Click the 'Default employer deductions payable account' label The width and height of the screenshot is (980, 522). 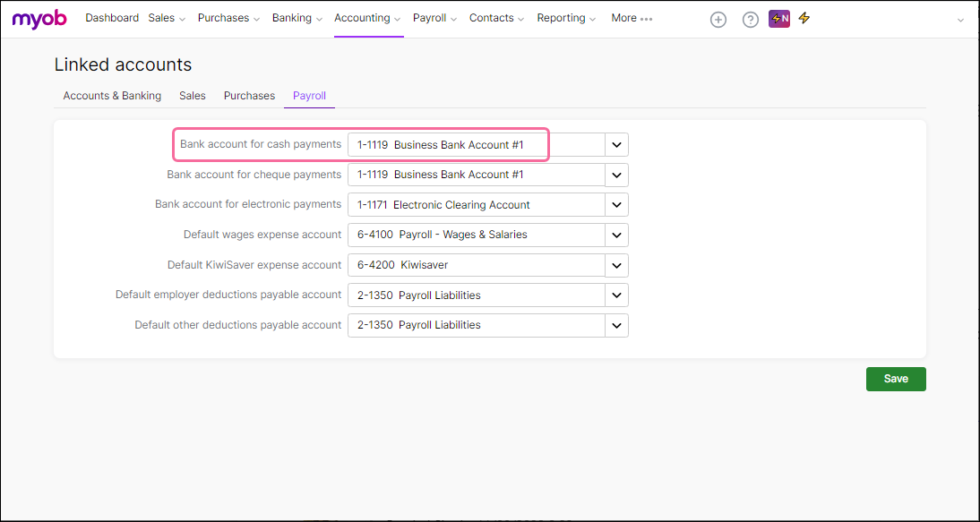(x=228, y=294)
